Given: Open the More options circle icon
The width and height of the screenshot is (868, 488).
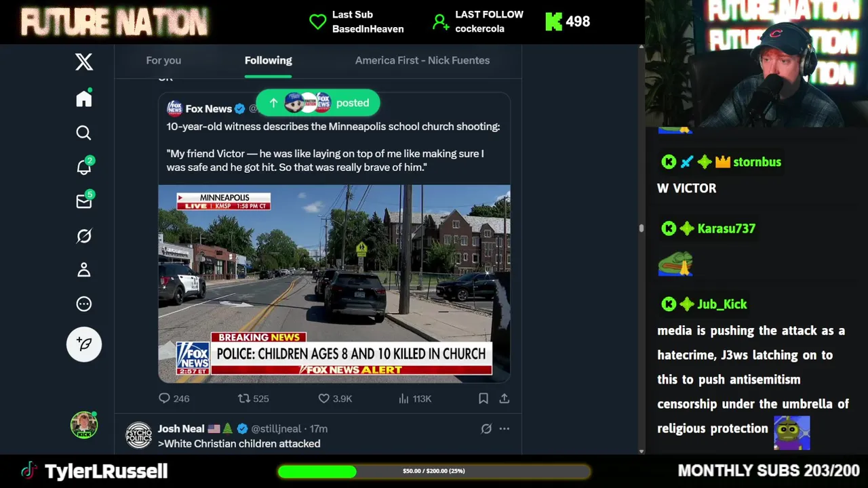Looking at the screenshot, I should (84, 304).
